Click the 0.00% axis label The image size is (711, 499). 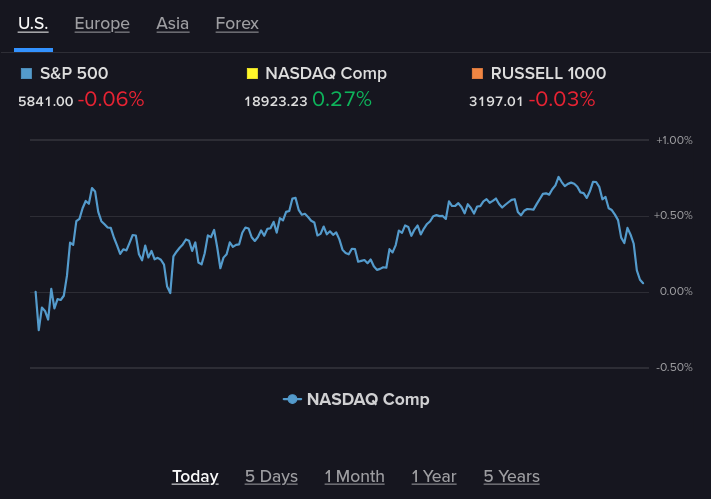coord(676,291)
